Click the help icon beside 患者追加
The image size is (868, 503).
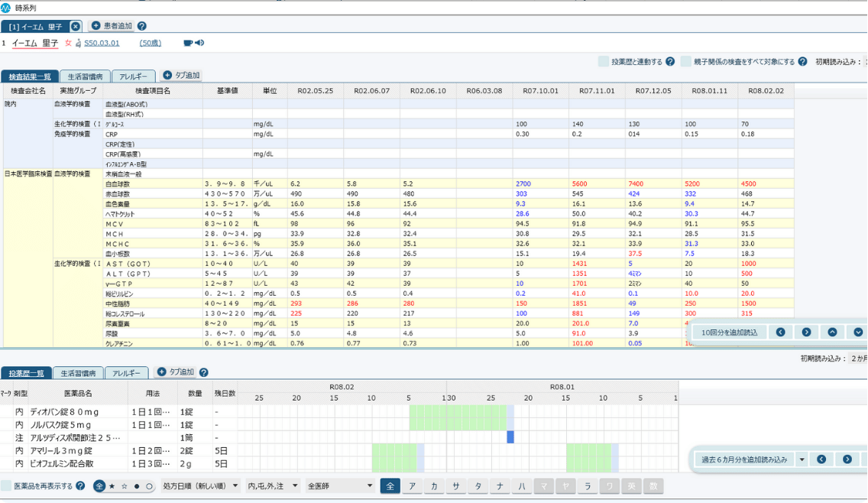click(x=142, y=26)
